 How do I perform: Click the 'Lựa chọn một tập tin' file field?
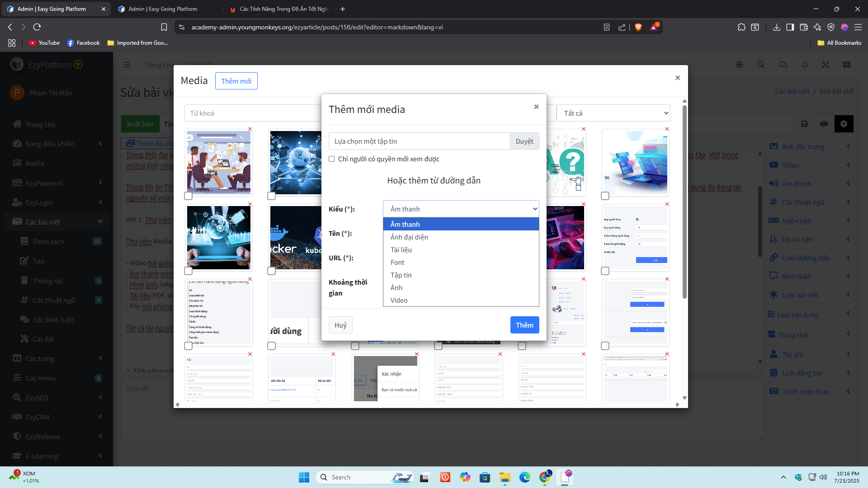(x=420, y=141)
